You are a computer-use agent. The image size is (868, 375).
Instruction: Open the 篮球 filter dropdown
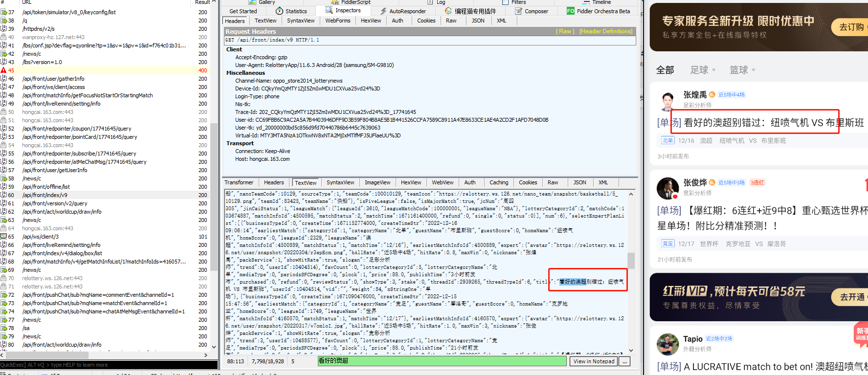pos(742,70)
